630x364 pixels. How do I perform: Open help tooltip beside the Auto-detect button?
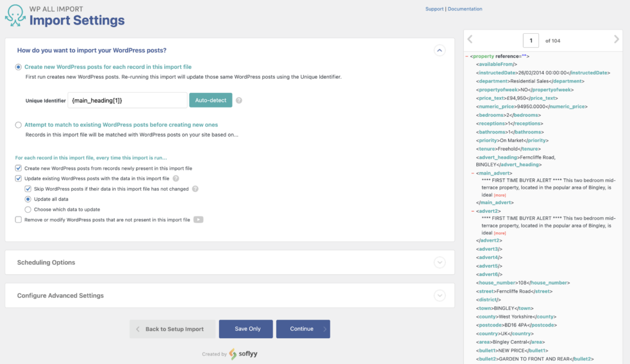click(x=238, y=100)
